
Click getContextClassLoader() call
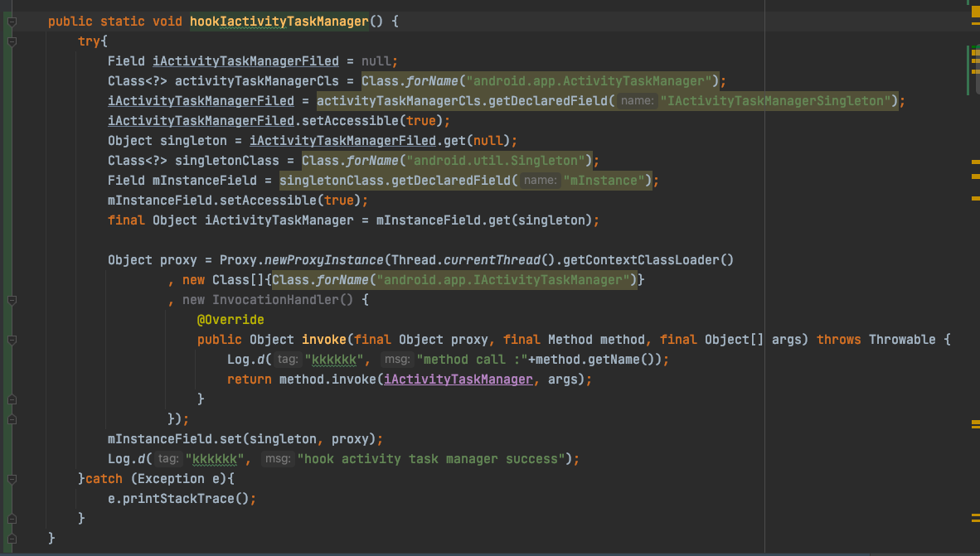648,260
